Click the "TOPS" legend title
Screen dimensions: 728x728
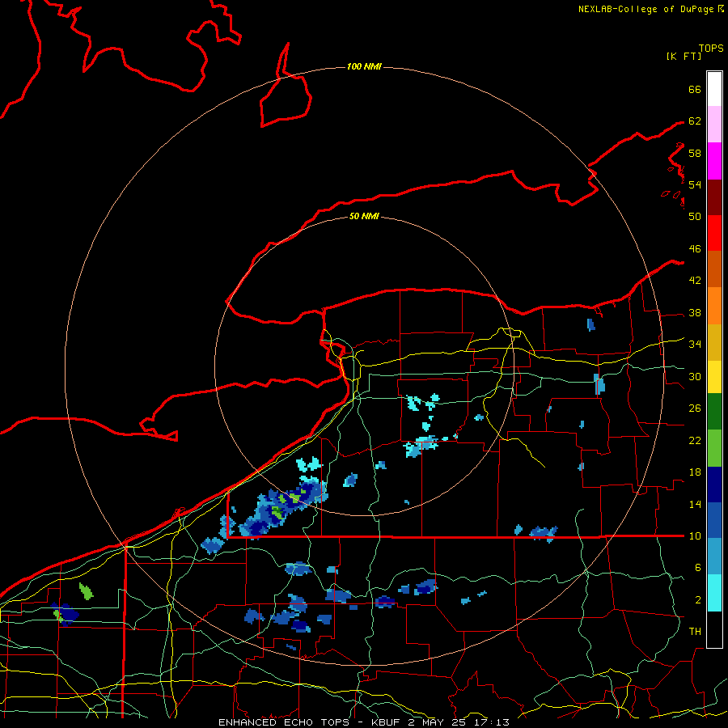(711, 49)
